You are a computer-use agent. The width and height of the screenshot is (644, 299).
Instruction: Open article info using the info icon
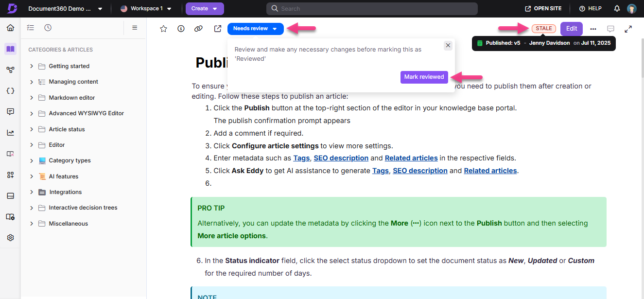181,28
